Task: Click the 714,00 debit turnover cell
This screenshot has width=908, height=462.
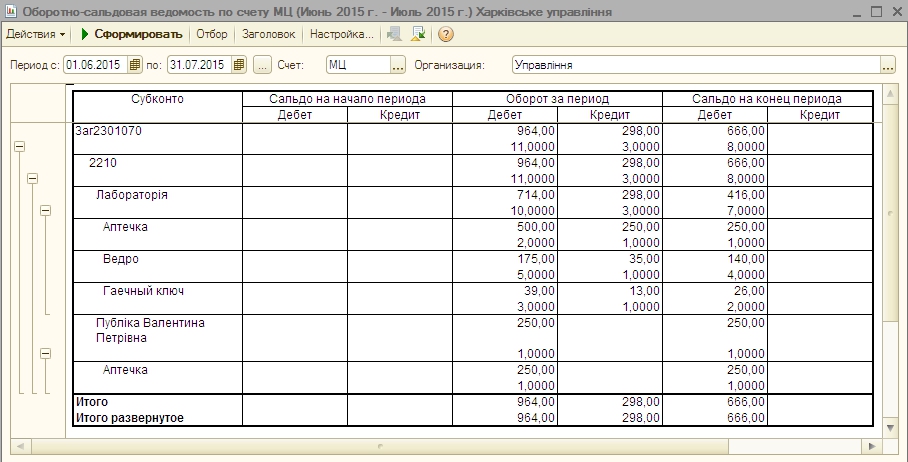Action: (x=536, y=195)
